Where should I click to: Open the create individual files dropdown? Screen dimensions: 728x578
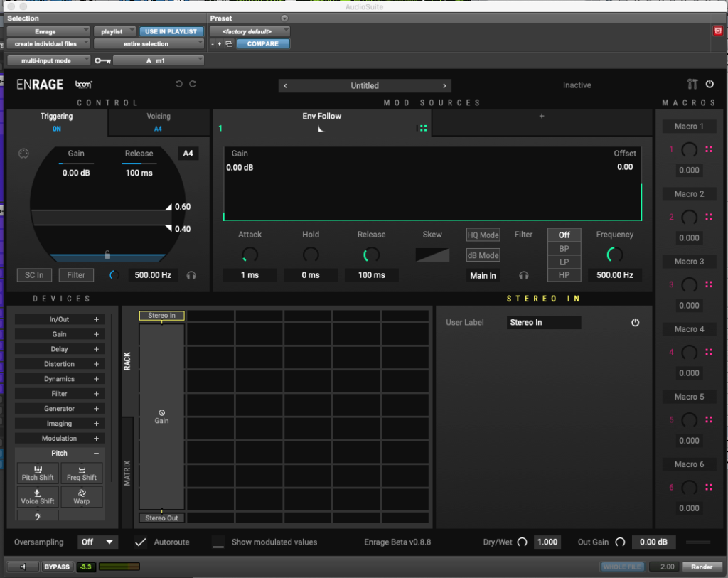coord(48,43)
